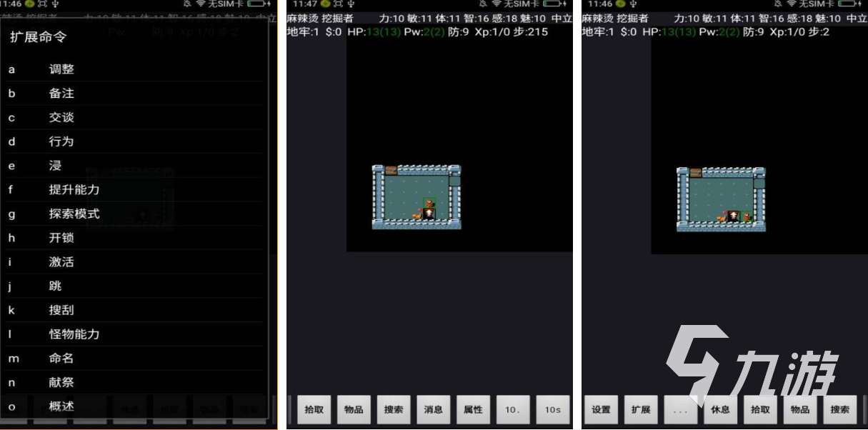The image size is (868, 430).
Task: Pick the 跳 command
Action: click(136, 286)
